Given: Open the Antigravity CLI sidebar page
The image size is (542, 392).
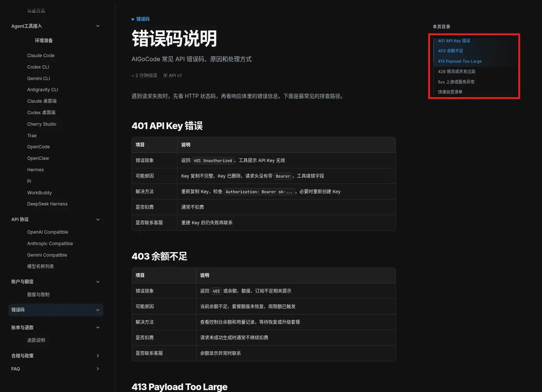Looking at the screenshot, I should click(43, 90).
